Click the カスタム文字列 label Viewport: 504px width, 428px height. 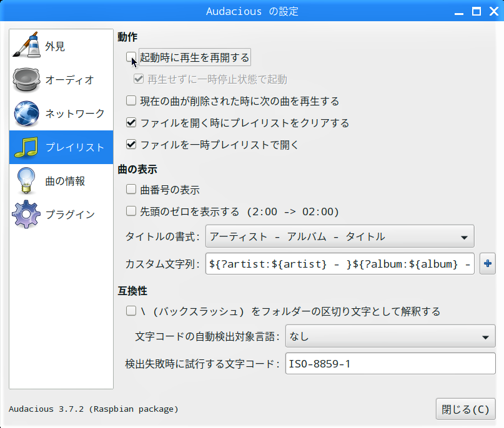[x=162, y=264]
